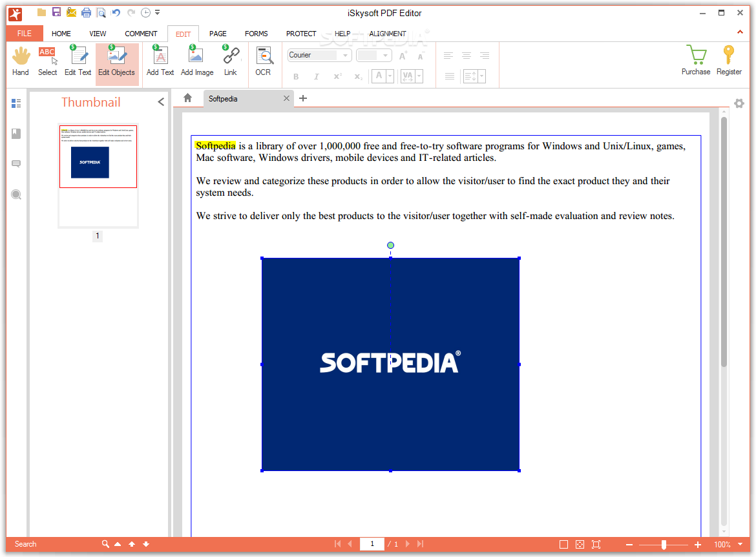Show the thumbnails sidebar panel icon

[16, 103]
